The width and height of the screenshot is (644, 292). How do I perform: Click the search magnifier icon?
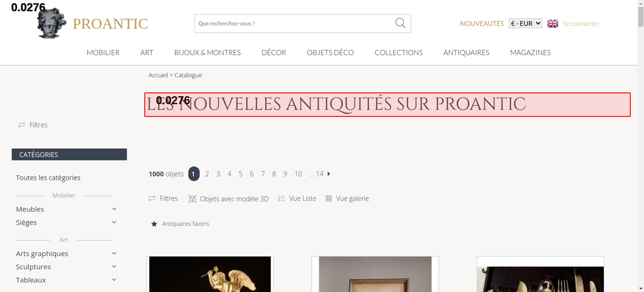coord(400,23)
